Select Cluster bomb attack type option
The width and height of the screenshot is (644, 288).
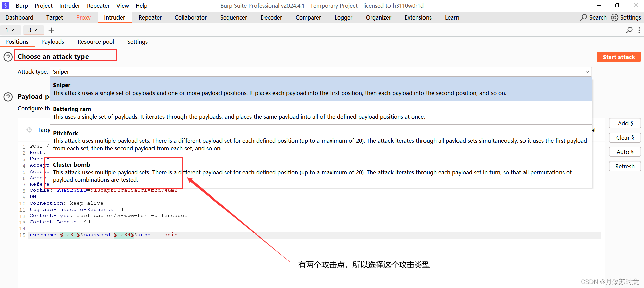coord(321,172)
